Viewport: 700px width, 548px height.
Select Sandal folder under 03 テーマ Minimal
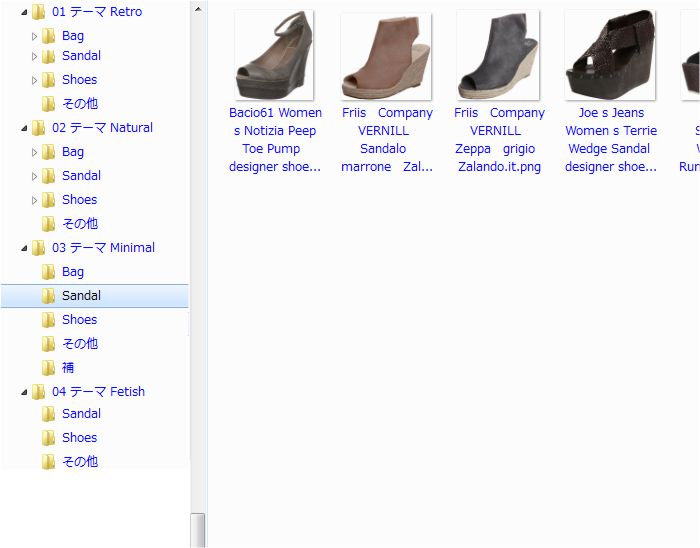pyautogui.click(x=81, y=296)
